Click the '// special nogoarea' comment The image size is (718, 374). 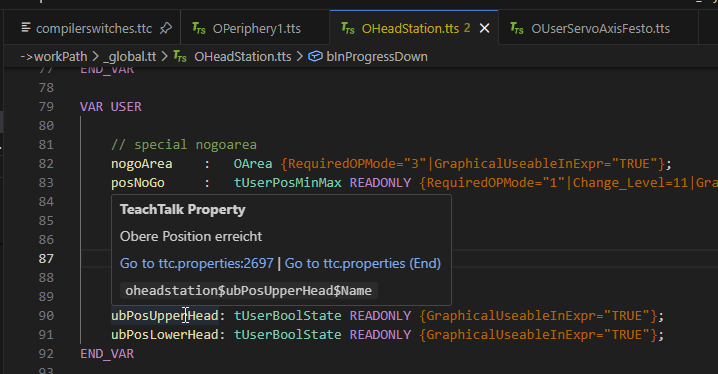pyautogui.click(x=184, y=145)
